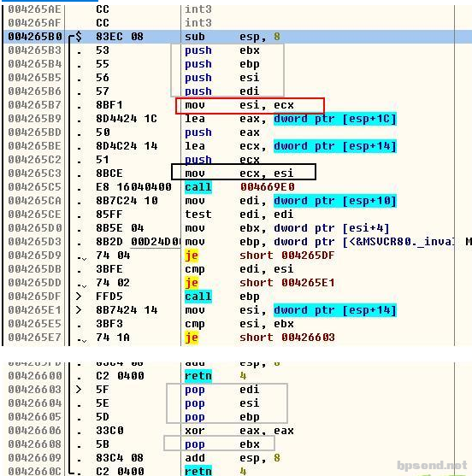
Task: Select the address 004265B0 of the highlighted row
Action: tap(35, 37)
